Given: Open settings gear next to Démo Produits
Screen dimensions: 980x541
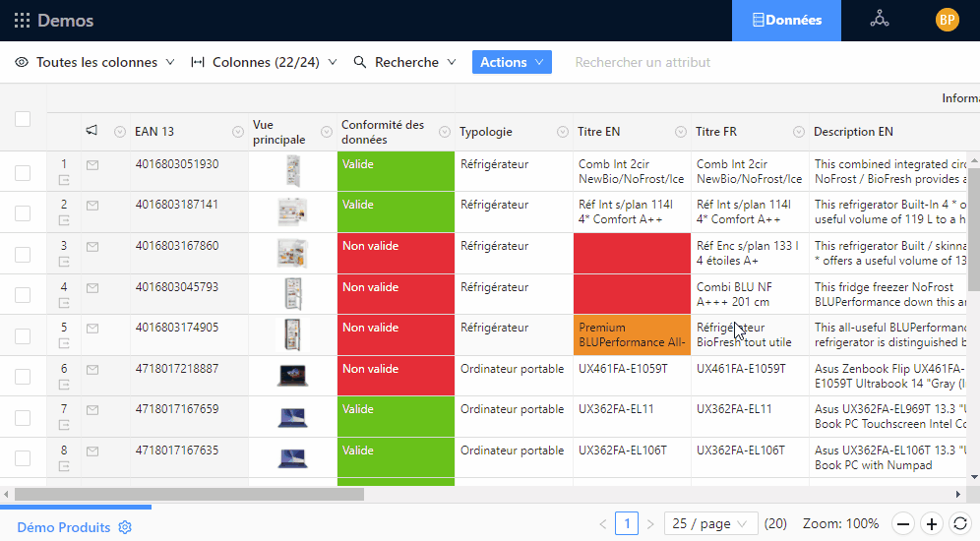Looking at the screenshot, I should point(125,527).
